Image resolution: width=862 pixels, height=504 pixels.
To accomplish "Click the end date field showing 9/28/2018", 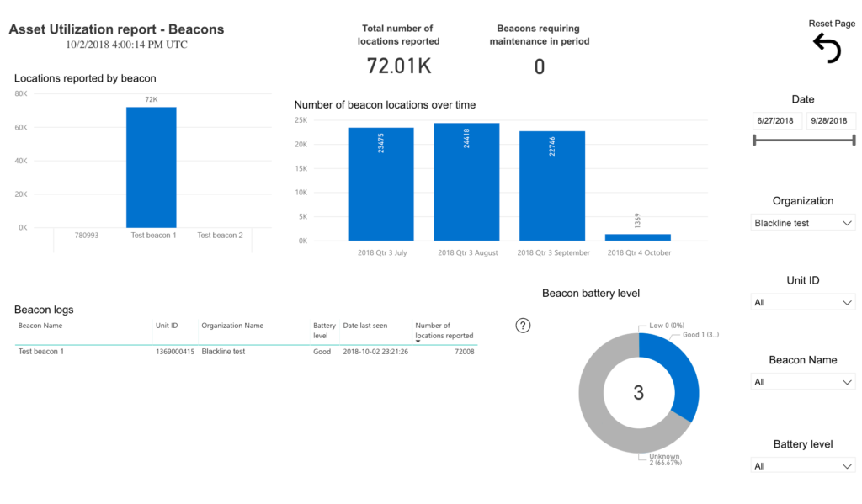I will [x=831, y=120].
